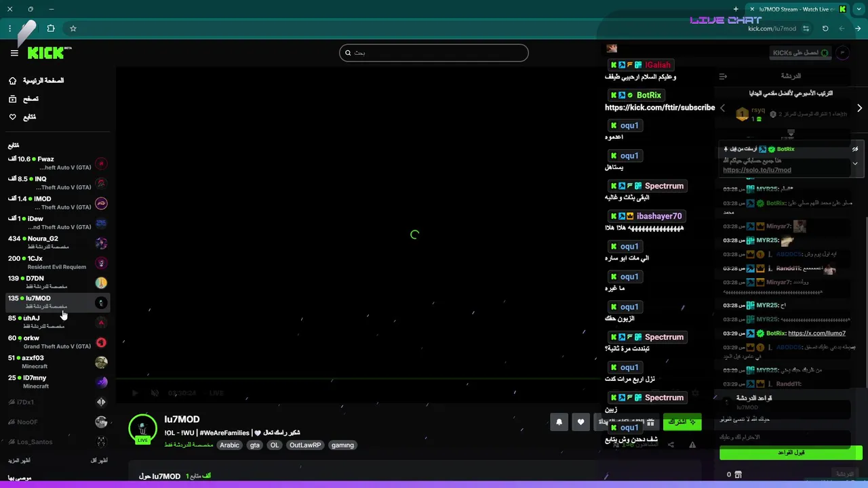
Task: Open a new browser tab
Action: (x=736, y=9)
